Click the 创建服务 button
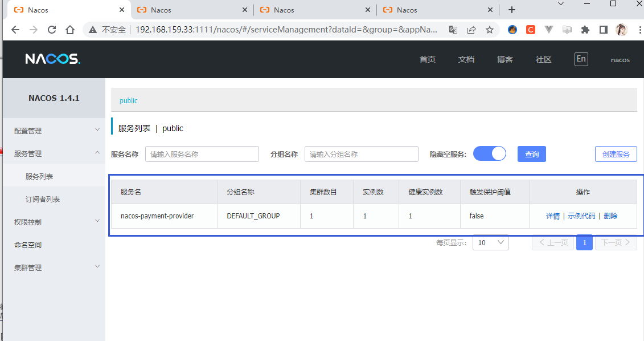The image size is (644, 341). pos(616,154)
